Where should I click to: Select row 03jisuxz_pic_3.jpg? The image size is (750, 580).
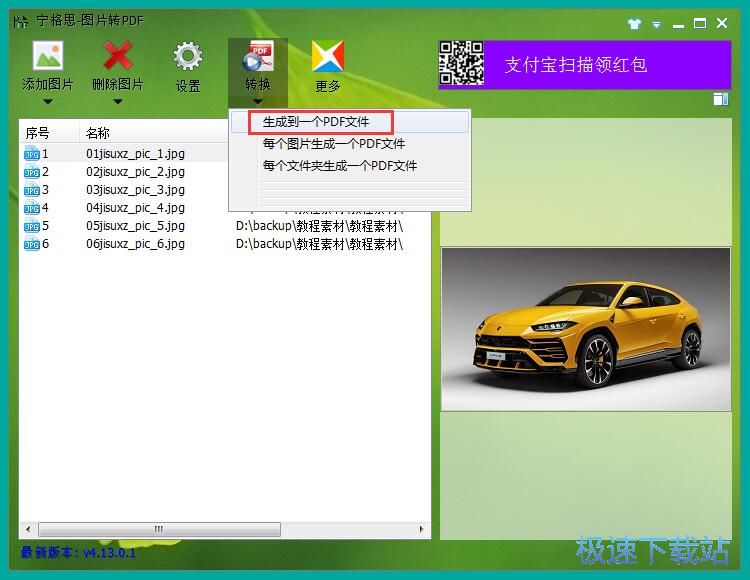pos(124,190)
